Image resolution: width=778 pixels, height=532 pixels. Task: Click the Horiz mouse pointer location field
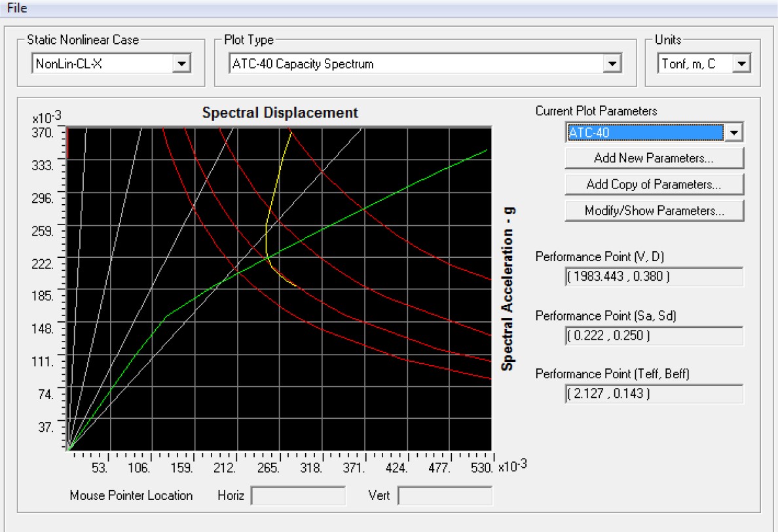[x=298, y=495]
